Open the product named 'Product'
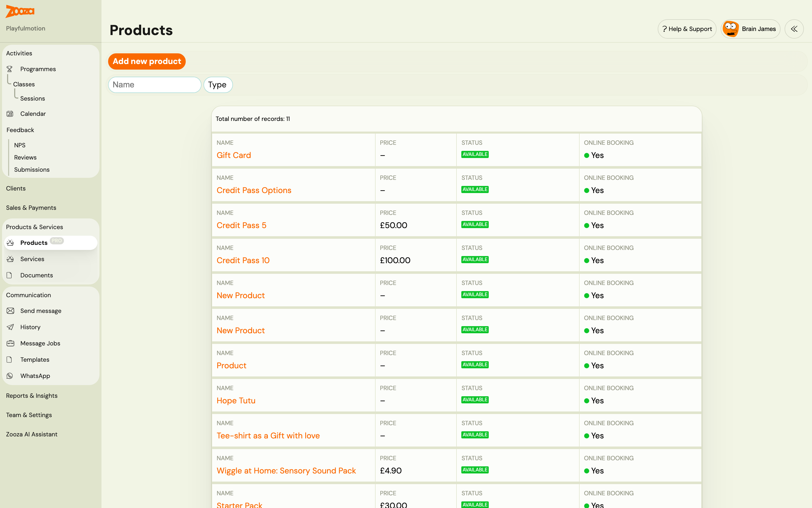Viewport: 812px width, 508px height. click(x=231, y=366)
